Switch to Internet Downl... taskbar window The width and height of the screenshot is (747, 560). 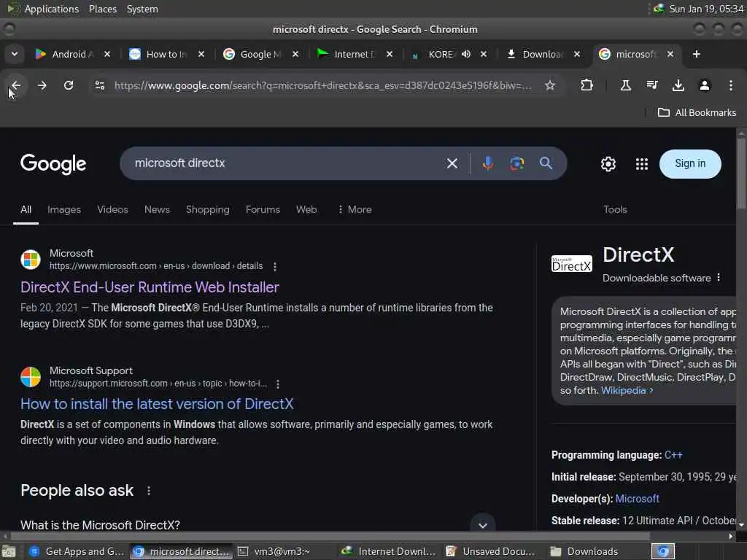click(x=389, y=551)
